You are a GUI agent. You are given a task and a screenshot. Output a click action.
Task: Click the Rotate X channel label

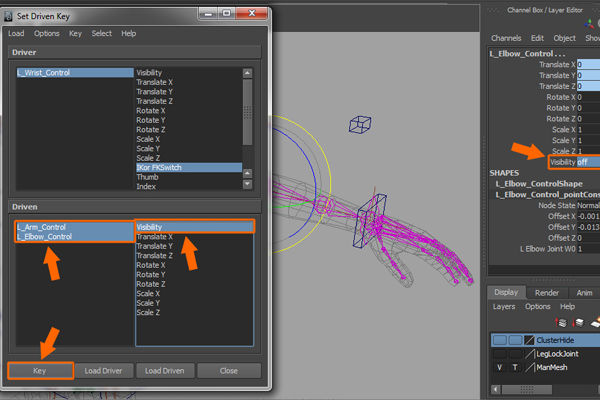561,97
